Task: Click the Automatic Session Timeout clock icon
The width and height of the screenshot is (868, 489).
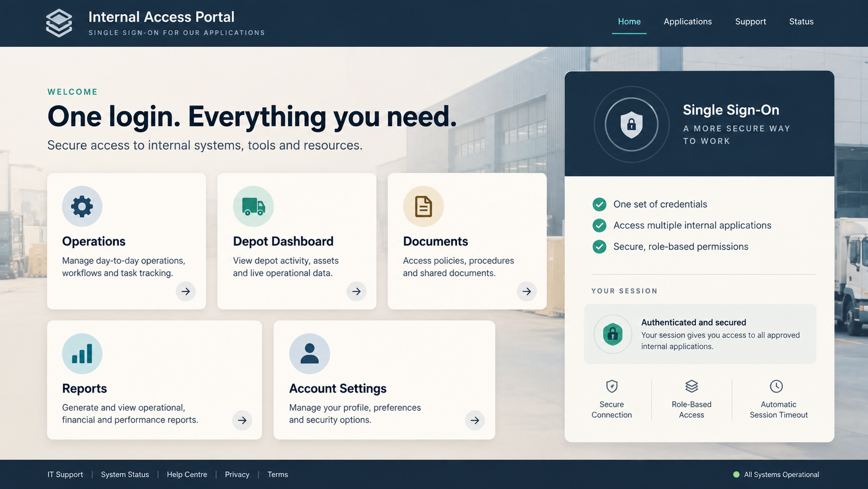Action: (x=776, y=386)
